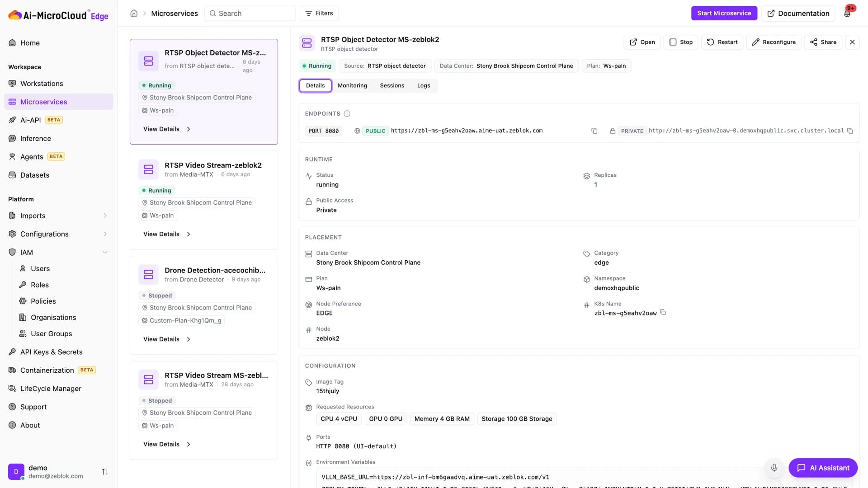
Task: Navigate to Inference
Action: (x=59, y=138)
